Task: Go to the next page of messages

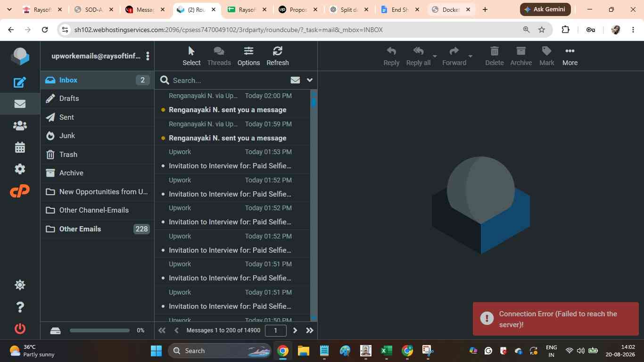Action: pos(295,330)
